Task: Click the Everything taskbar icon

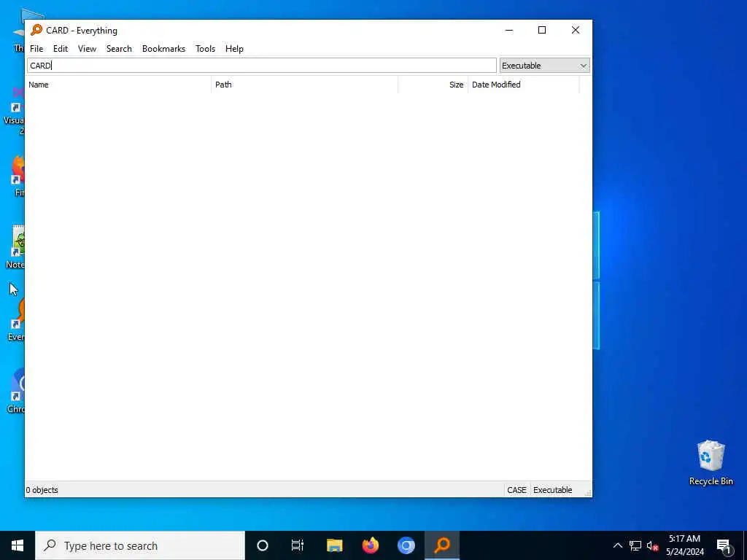Action: point(442,545)
